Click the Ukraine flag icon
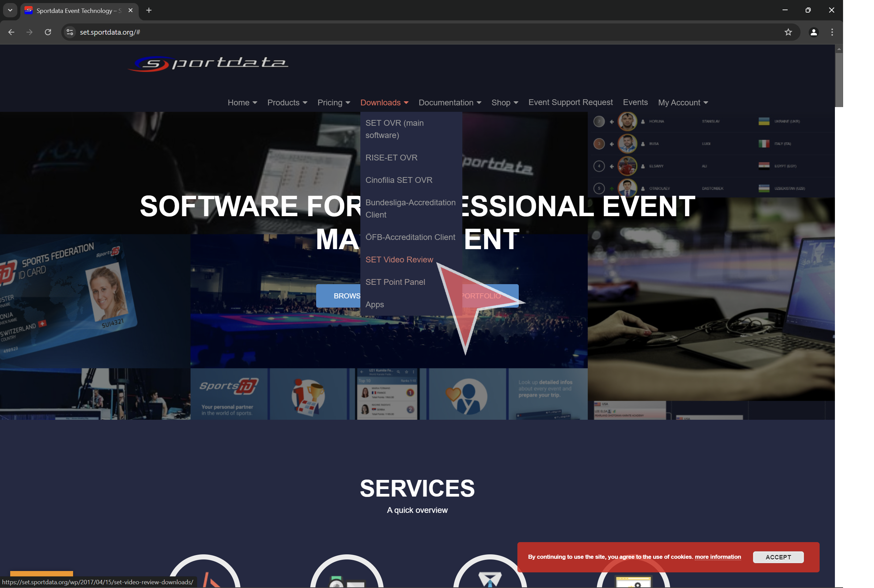This screenshot has height=588, width=874. 764,121
